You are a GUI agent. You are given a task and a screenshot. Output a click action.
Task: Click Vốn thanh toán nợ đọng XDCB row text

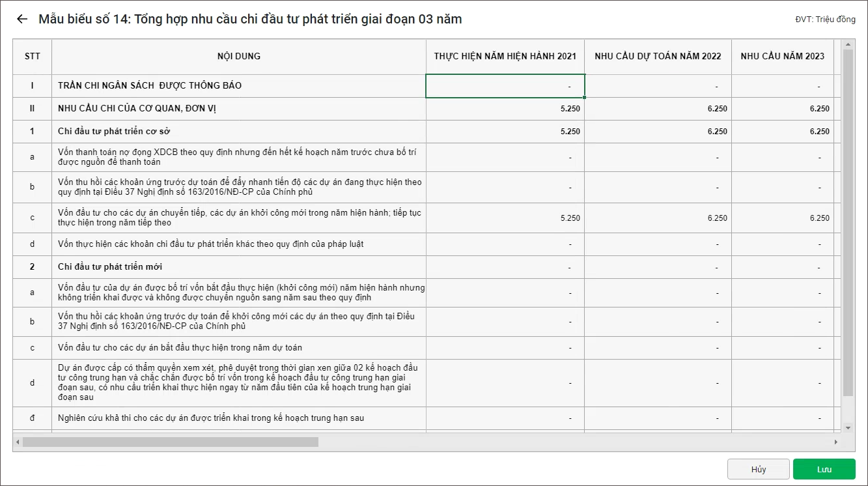click(237, 157)
